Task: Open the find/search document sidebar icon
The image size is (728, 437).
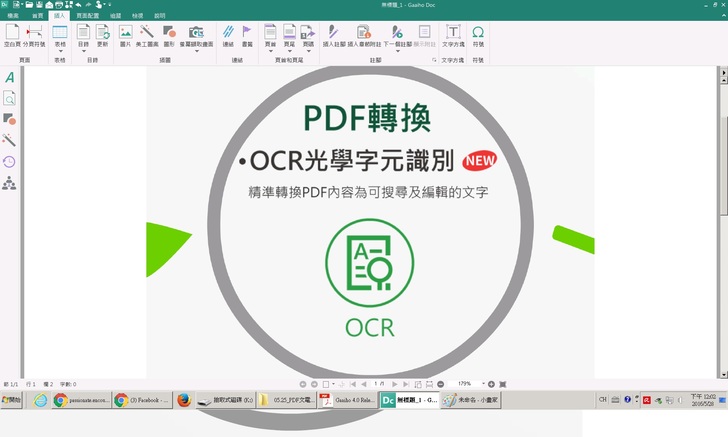Action: (x=9, y=98)
